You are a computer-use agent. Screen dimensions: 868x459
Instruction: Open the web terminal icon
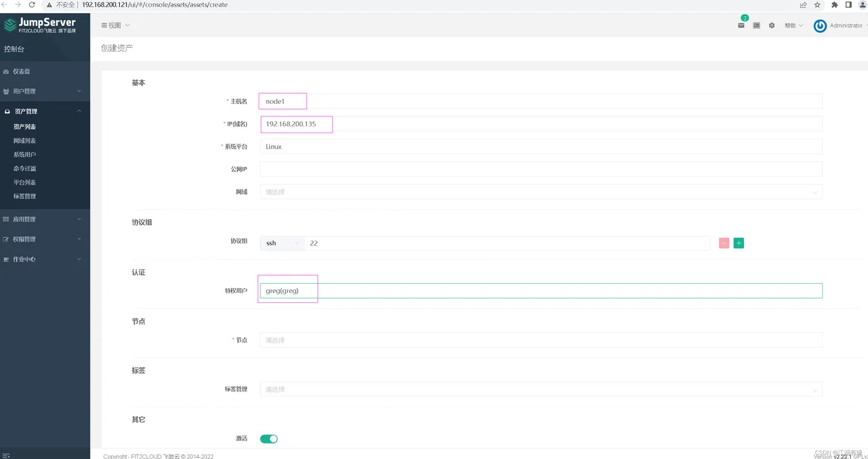(756, 25)
